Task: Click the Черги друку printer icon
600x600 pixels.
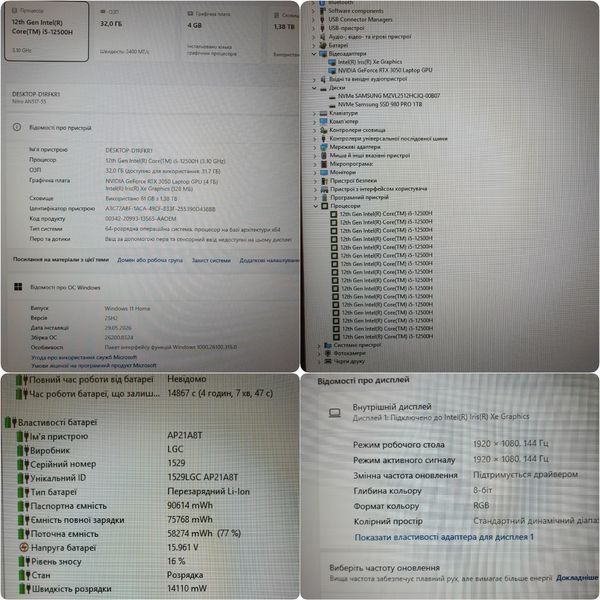Action: [x=328, y=361]
